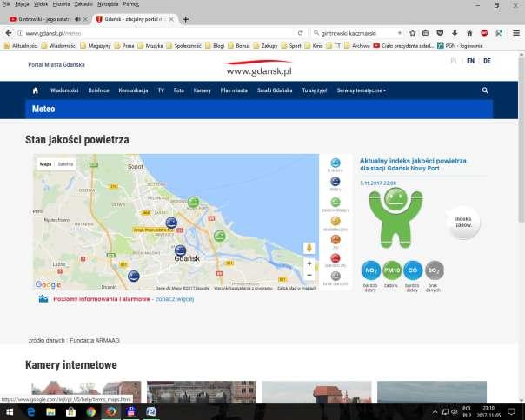525x420 pixels.
Task: Click the blue marker above Gdańsk label
Action: pos(180,250)
